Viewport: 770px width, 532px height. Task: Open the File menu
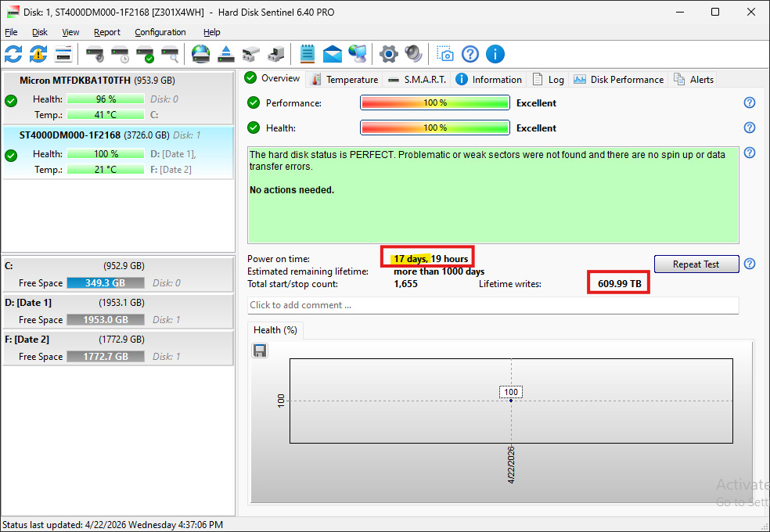11,32
